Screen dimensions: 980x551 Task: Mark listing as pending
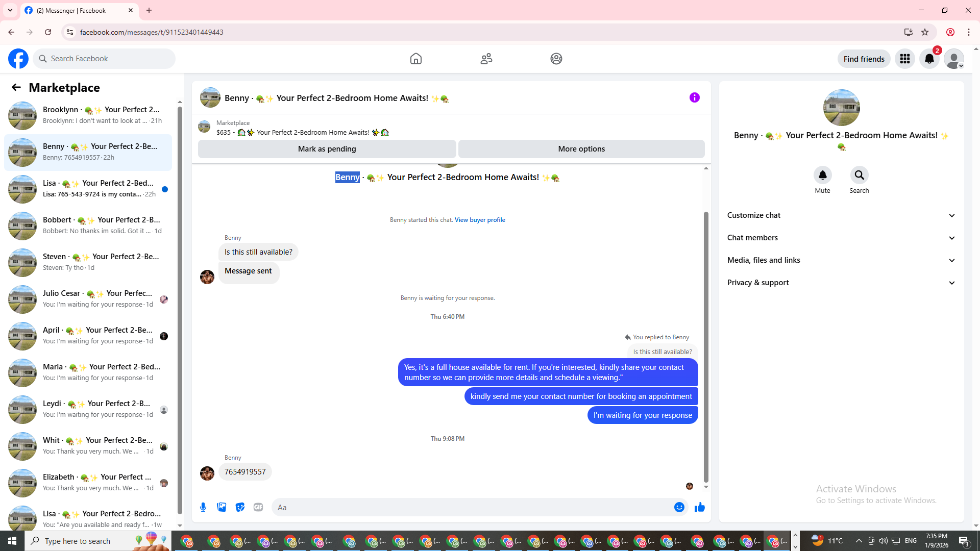(327, 149)
